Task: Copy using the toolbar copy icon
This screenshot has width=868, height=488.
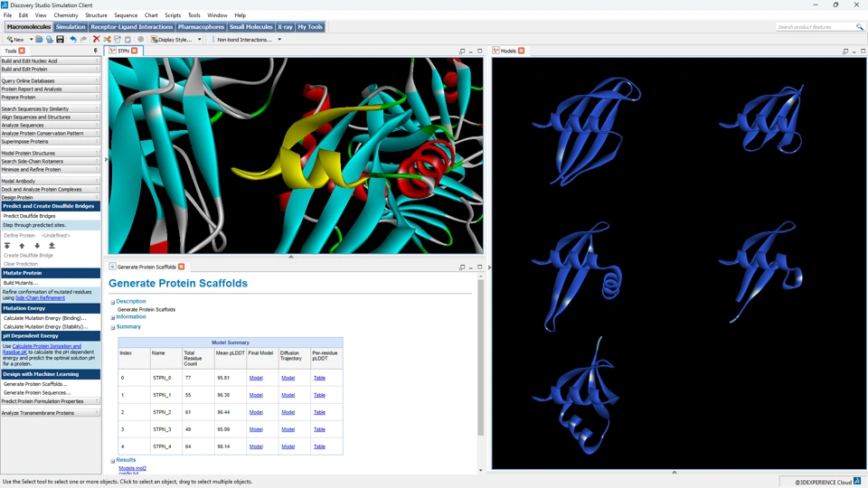Action: pos(118,39)
